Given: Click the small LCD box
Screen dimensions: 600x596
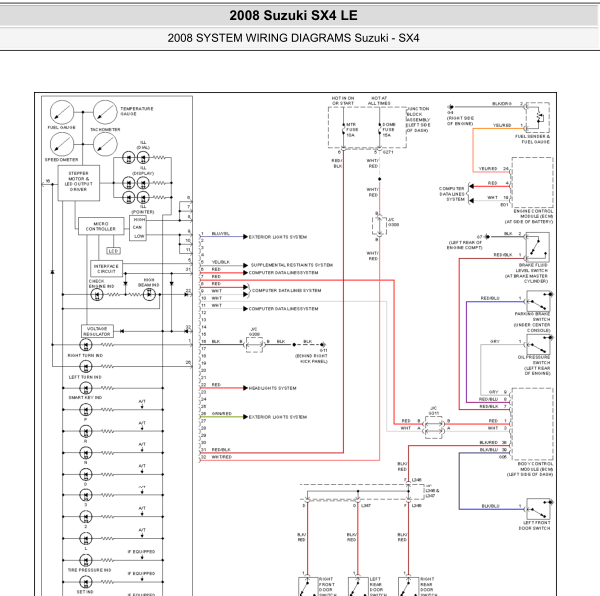Looking at the screenshot, I should (x=113, y=251).
